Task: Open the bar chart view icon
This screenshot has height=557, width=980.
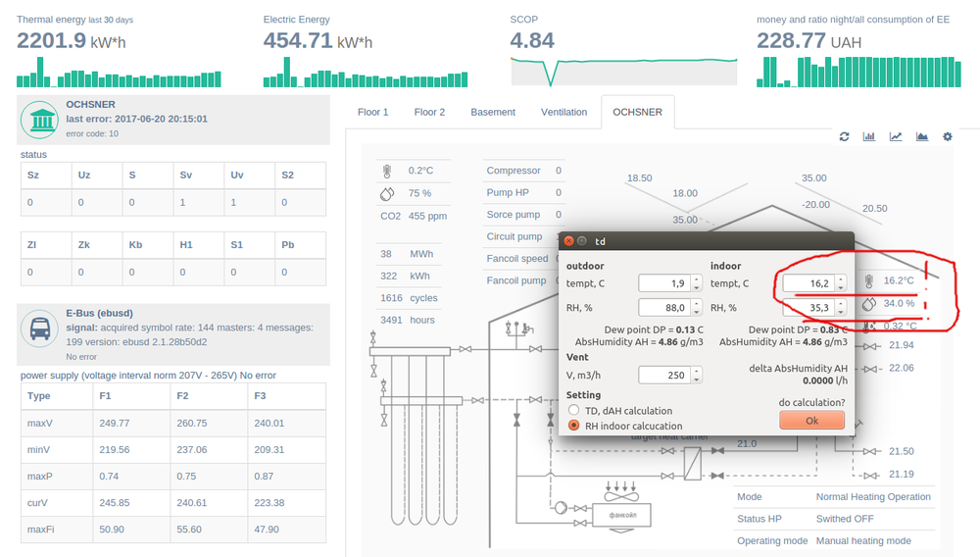Action: point(869,137)
